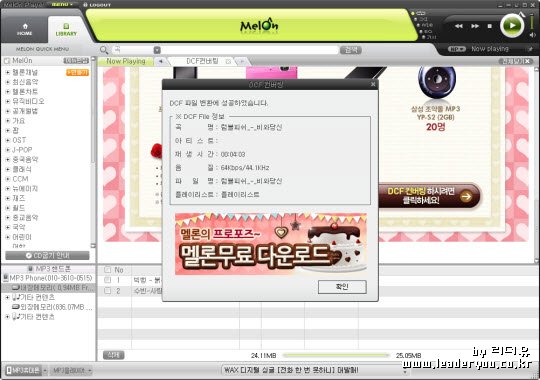This screenshot has height=380, width=540.
Task: Check the box for track 1
Action: click(x=107, y=280)
